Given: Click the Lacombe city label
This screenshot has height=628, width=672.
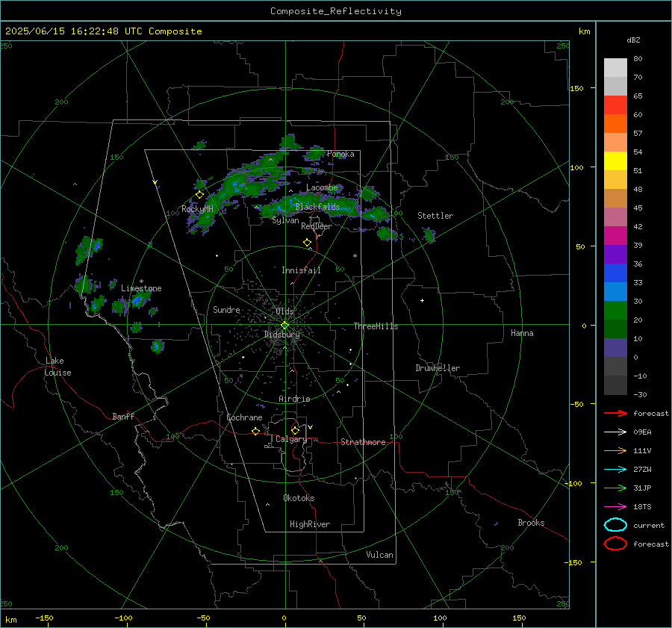Looking at the screenshot, I should [x=322, y=187].
